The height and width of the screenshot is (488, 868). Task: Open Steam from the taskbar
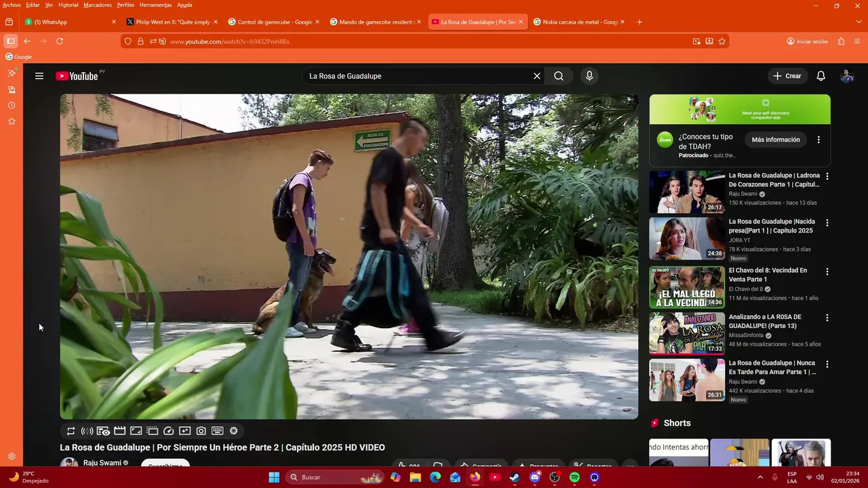[x=515, y=477]
